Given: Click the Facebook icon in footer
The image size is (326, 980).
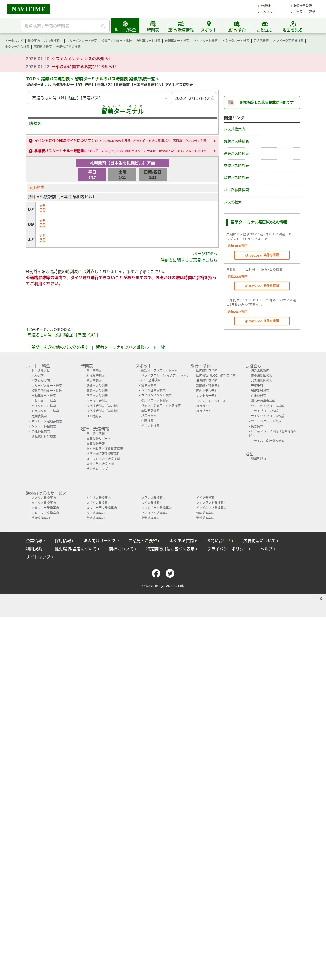Looking at the screenshot, I should (156, 573).
